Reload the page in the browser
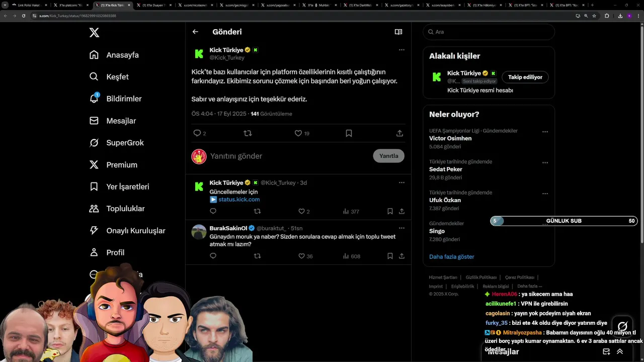 tap(23, 16)
